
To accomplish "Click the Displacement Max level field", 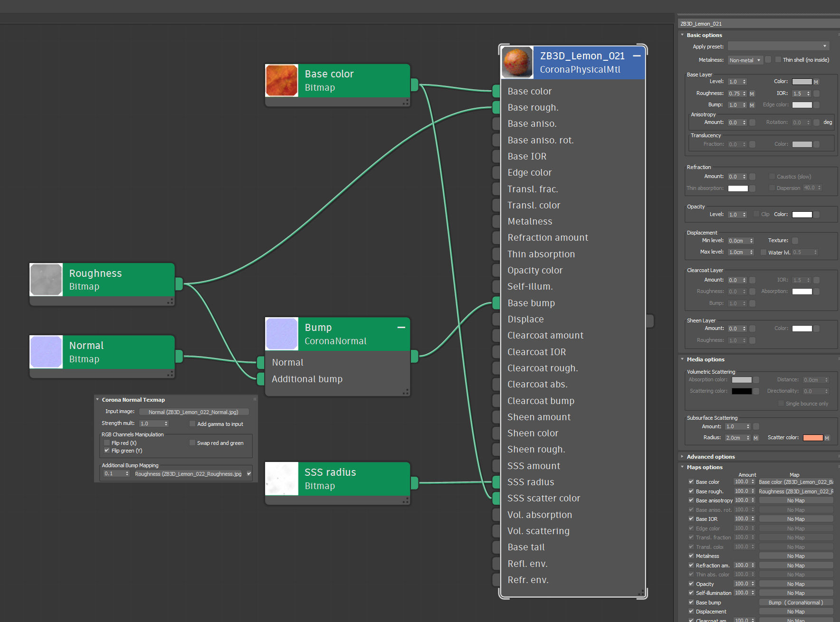I will tap(738, 252).
